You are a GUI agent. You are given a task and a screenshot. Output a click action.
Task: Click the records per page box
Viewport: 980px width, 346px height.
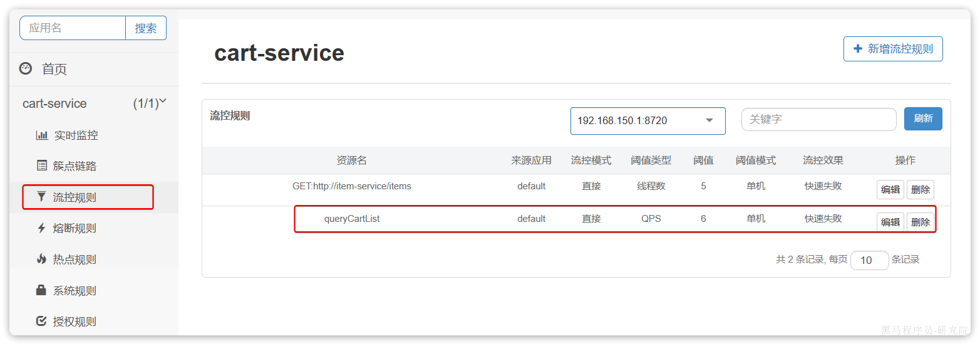pos(869,260)
